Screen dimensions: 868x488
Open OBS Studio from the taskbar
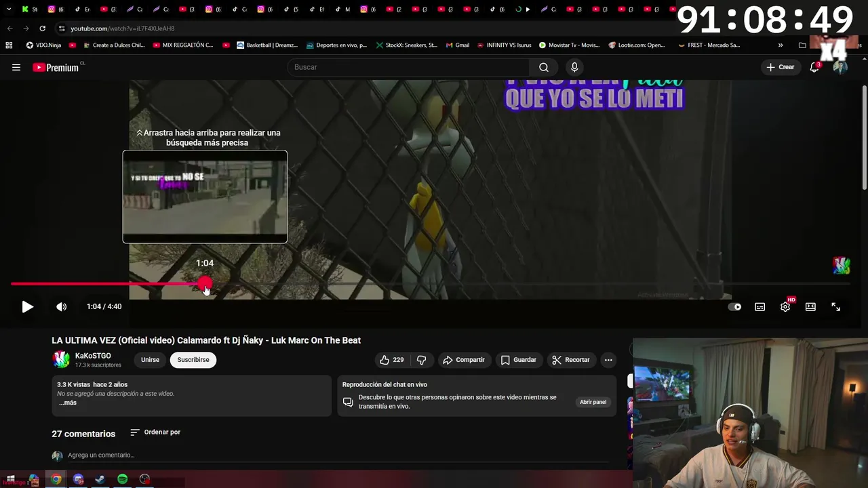(x=144, y=479)
